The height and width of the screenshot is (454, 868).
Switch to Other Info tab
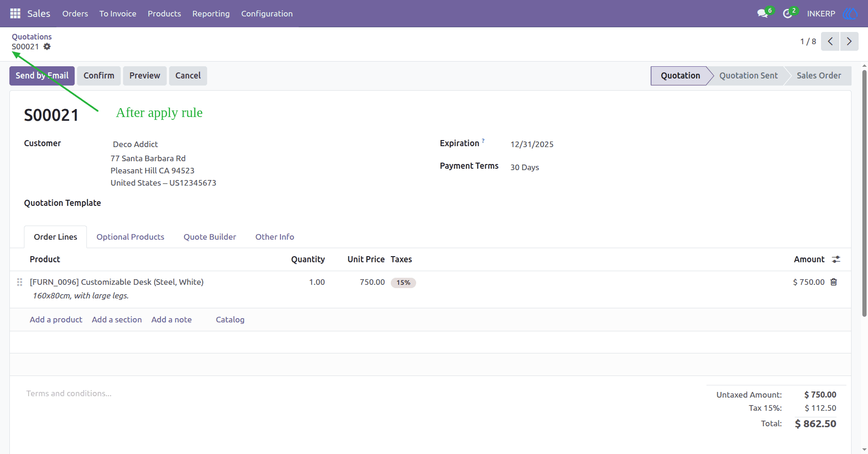[x=275, y=237]
